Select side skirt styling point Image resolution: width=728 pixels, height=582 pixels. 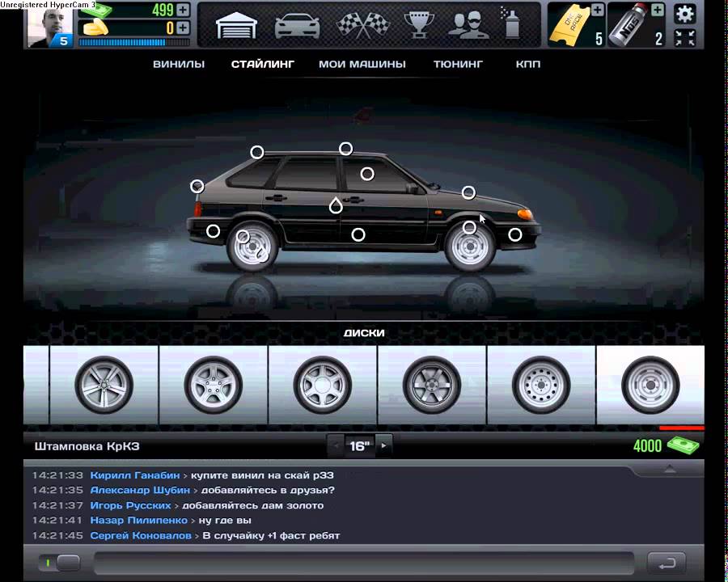(x=358, y=235)
